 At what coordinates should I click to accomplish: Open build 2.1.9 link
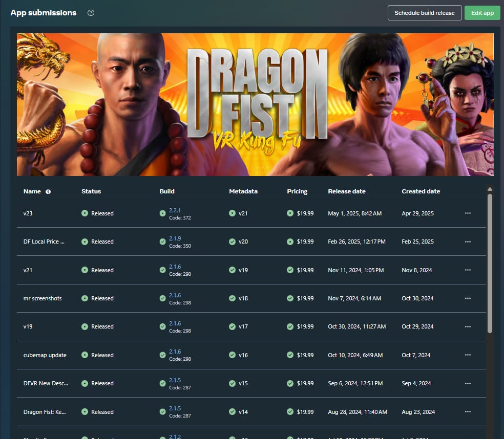click(175, 238)
